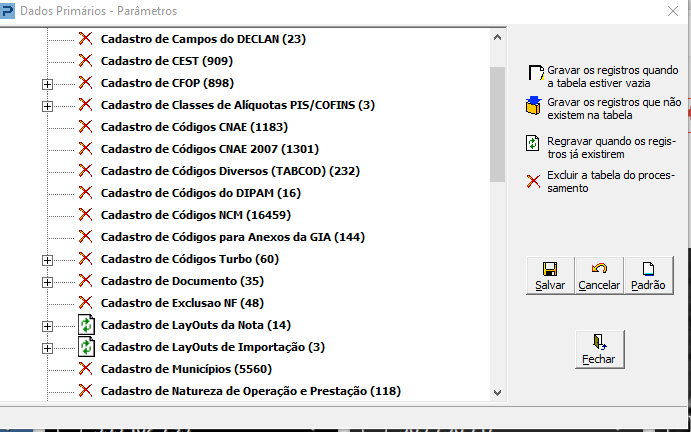Select row 'Cadastro de Códigos para Anexos da GIA (144)'

233,237
